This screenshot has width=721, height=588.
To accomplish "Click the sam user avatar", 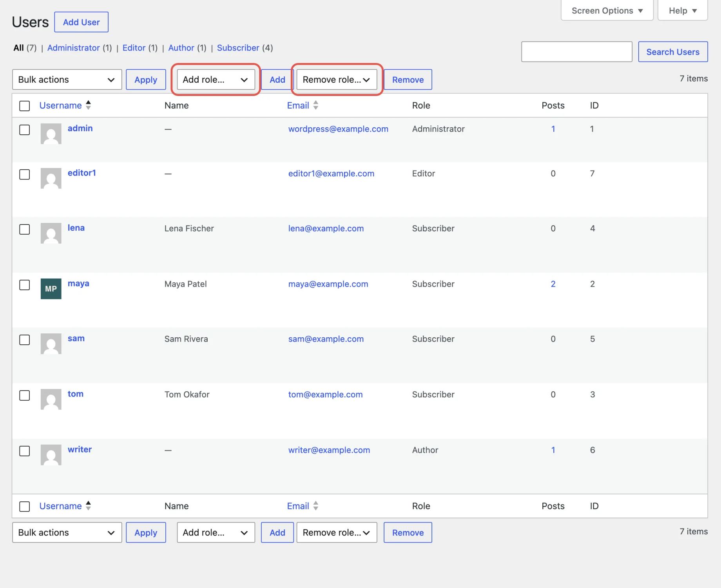I will [x=51, y=344].
